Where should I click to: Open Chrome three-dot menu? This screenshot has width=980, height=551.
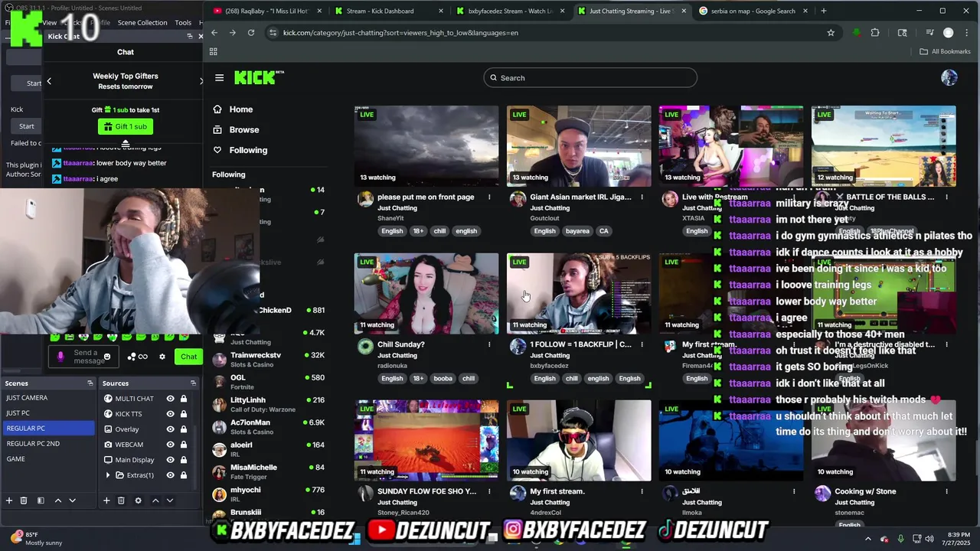[x=969, y=33]
